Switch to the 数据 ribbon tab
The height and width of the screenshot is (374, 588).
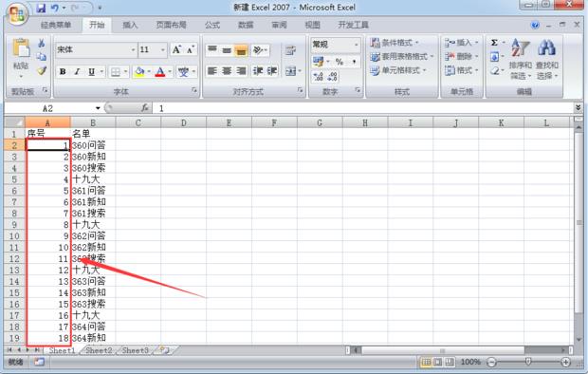click(x=246, y=26)
